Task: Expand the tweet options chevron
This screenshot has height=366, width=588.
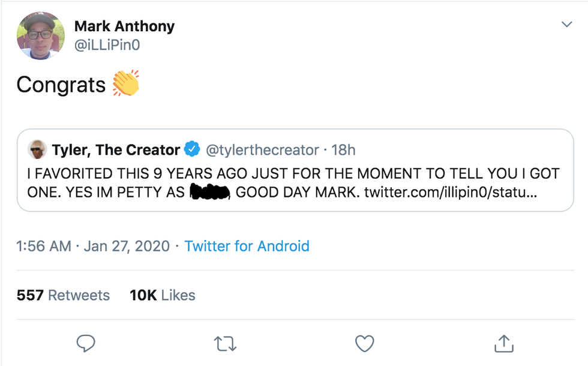Action: (566, 25)
